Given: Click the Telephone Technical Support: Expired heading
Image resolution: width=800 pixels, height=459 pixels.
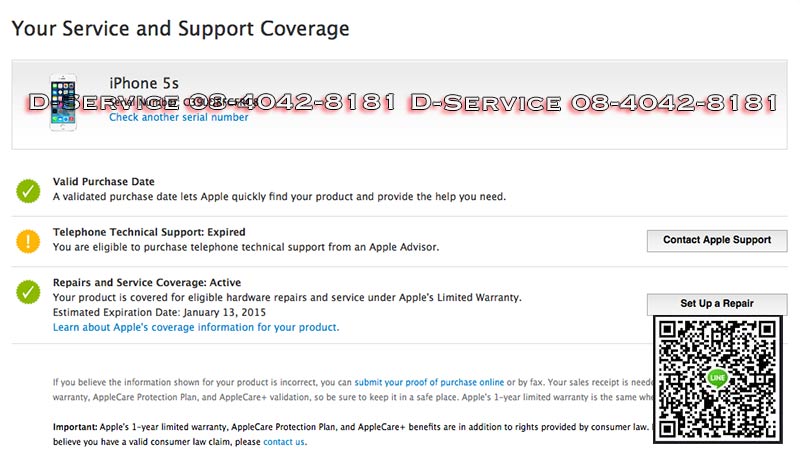Looking at the screenshot, I should [x=149, y=232].
